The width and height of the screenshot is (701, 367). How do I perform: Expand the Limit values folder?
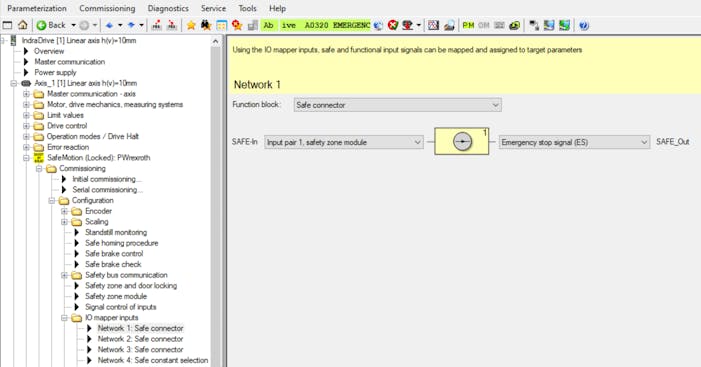click(x=26, y=115)
